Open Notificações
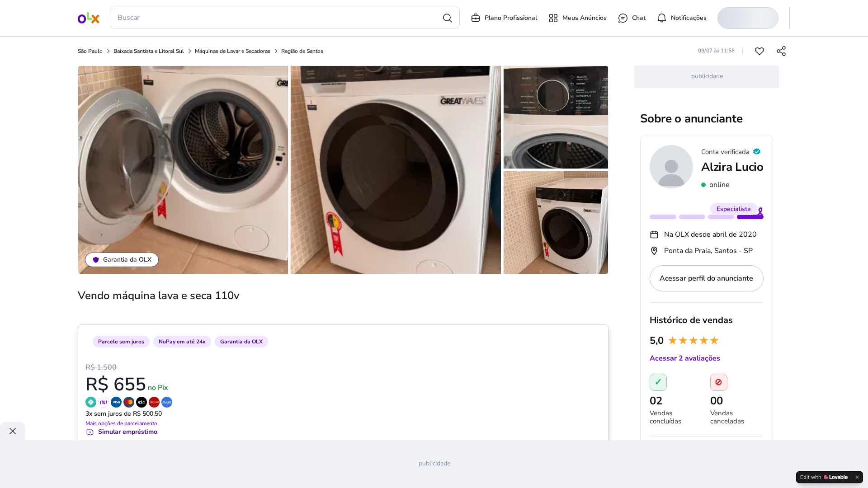This screenshot has height=488, width=868. pos(682,18)
